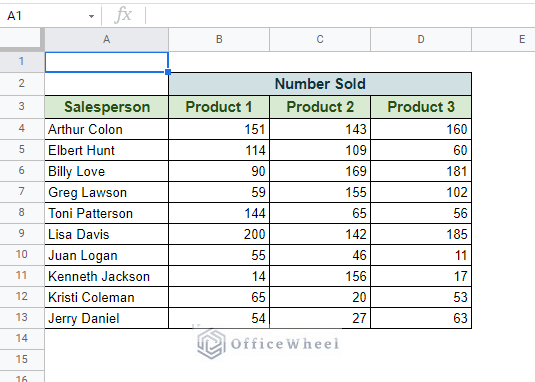Click the 'Salesperson' header cell
The width and height of the screenshot is (535, 382).
pos(106,107)
